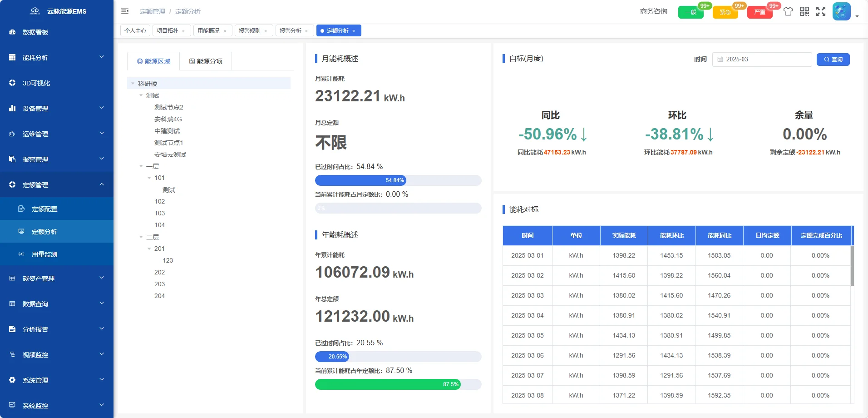This screenshot has width=868, height=418.
Task: Toggle the red 严重 alert filter
Action: click(759, 12)
